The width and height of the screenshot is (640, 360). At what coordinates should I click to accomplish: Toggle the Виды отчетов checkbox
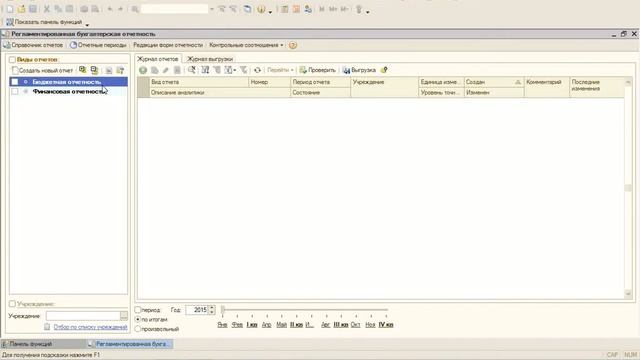tap(12, 60)
